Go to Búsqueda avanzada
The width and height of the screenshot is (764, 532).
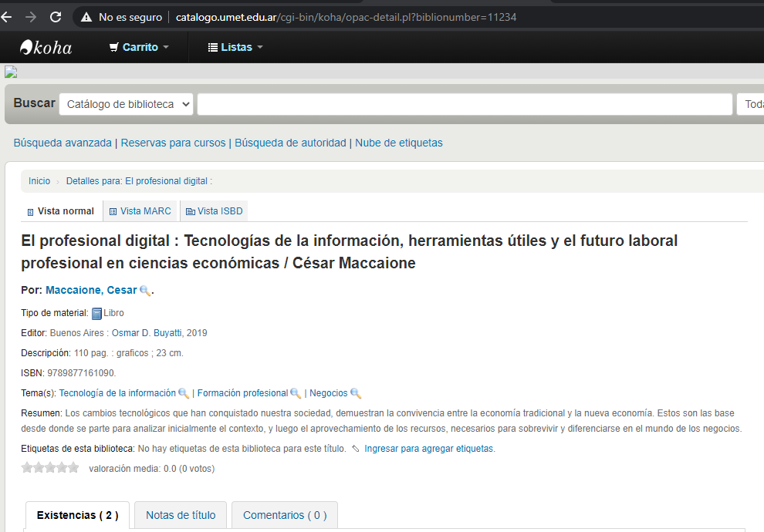pos(63,143)
